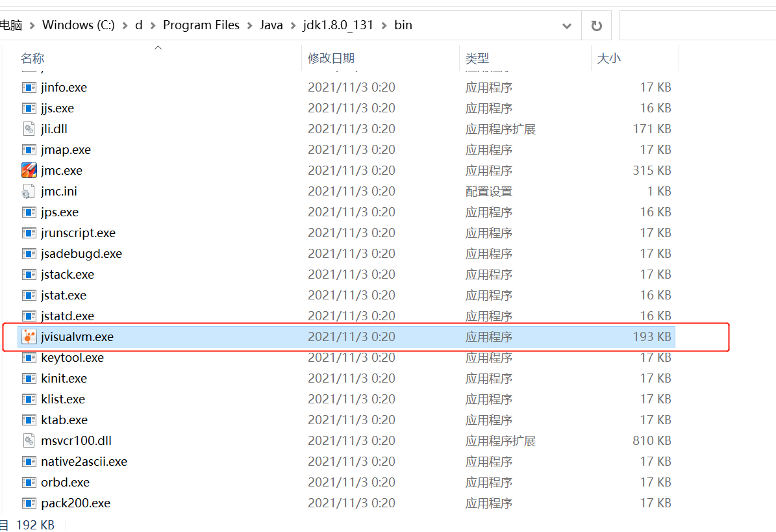Select the keytool.exe file name
The height and width of the screenshot is (532, 776).
72,358
